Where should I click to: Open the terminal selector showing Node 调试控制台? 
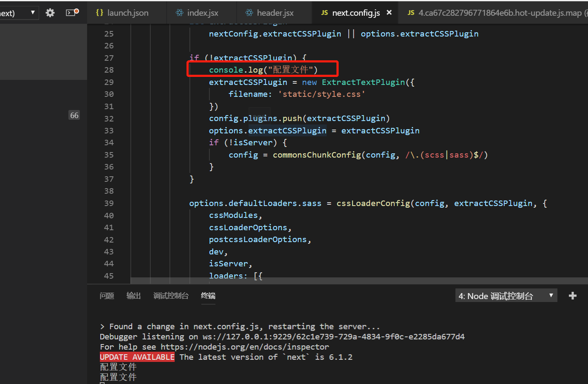[x=506, y=295]
